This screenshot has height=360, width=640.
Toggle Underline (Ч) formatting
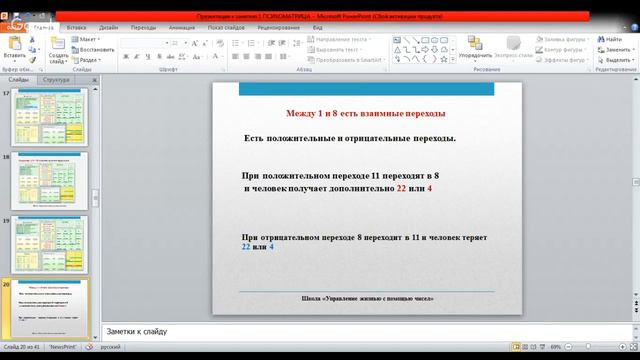click(148, 57)
